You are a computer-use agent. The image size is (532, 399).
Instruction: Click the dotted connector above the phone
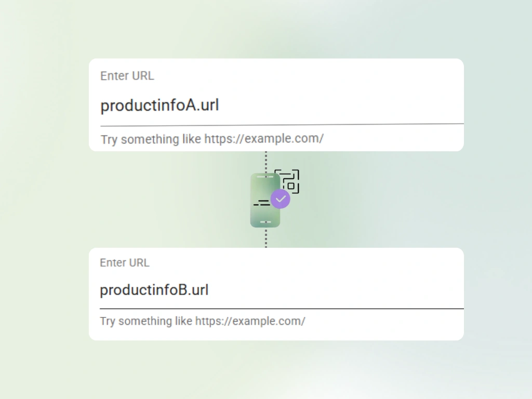[x=266, y=162]
